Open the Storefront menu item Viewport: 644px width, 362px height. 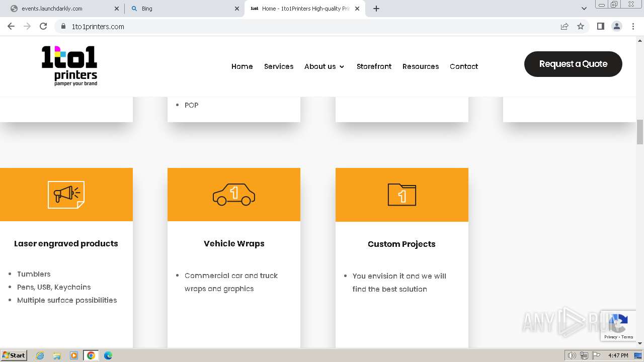coord(374,66)
